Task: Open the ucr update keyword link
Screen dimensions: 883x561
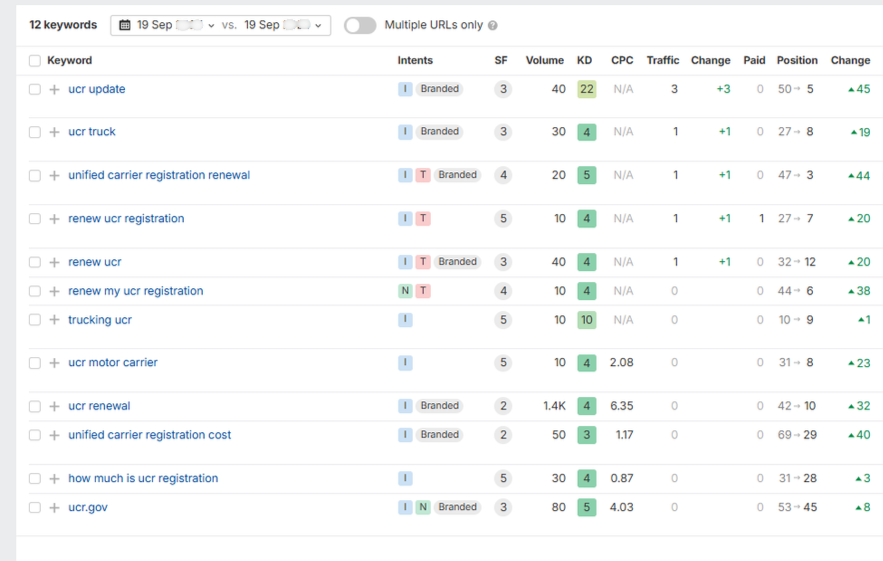Action: [x=97, y=89]
